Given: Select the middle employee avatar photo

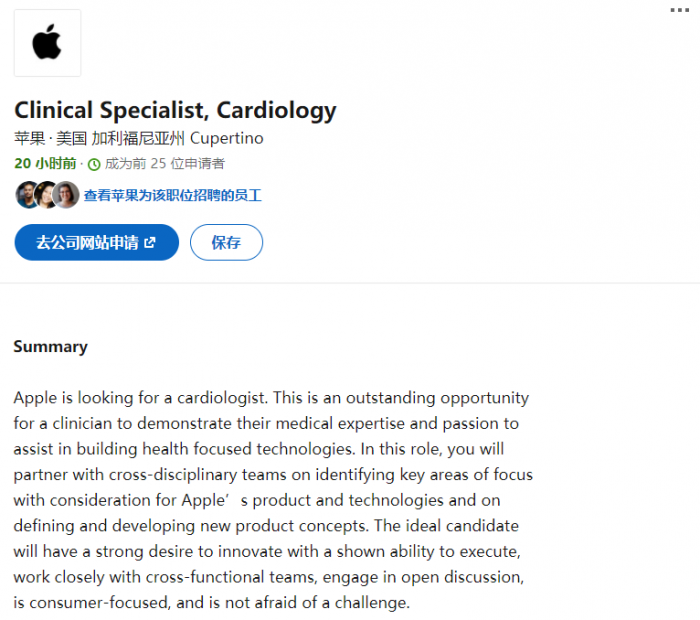Looking at the screenshot, I should 47,194.
